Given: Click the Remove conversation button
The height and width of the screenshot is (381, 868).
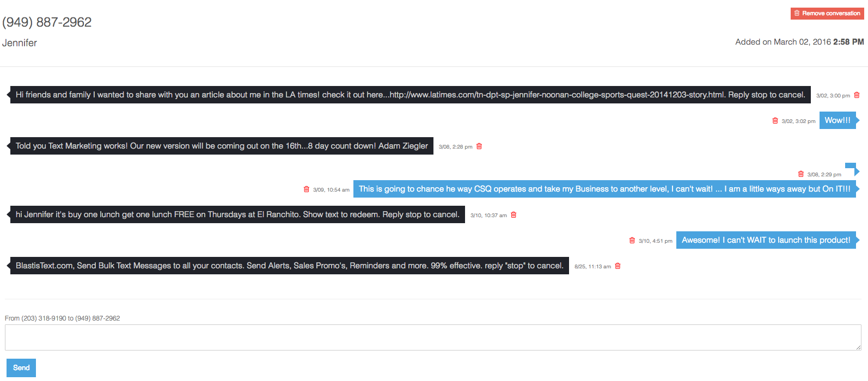Looking at the screenshot, I should pos(827,13).
